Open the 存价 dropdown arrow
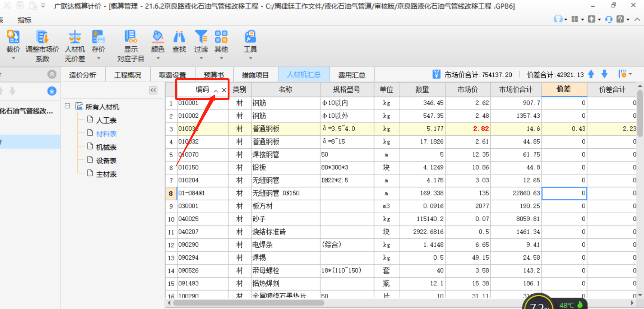 (x=99, y=58)
